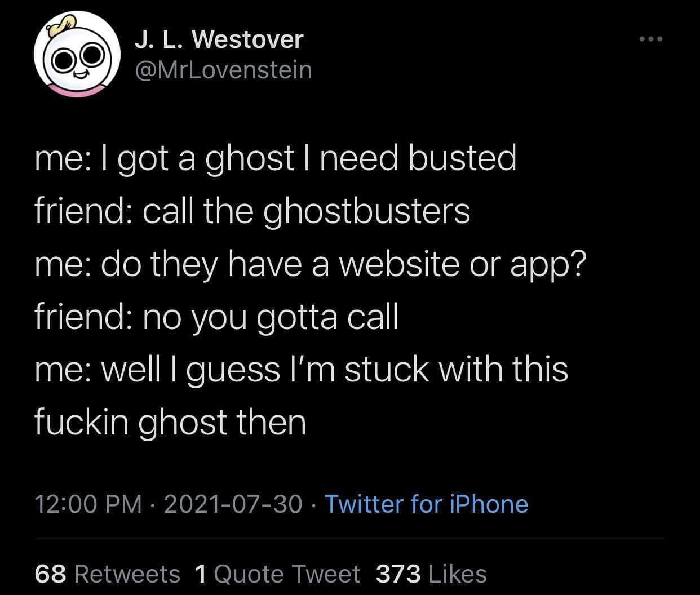Click the number 373 in the likes count
700x595 pixels.
[398, 574]
